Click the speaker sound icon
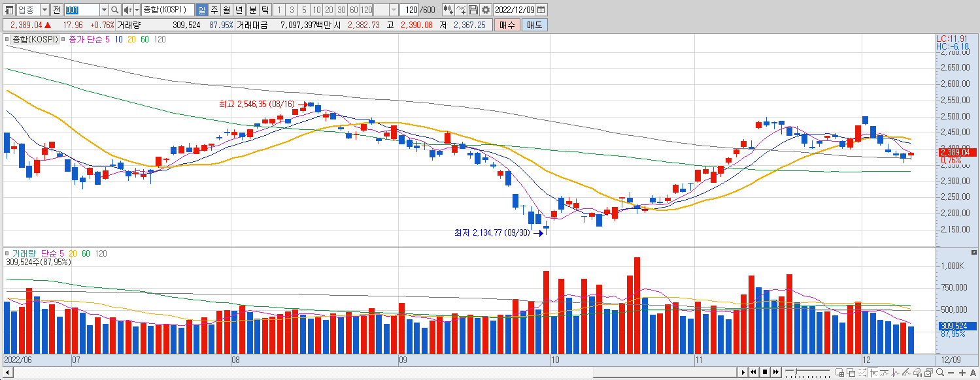Image resolution: width=980 pixels, height=380 pixels. [127, 10]
